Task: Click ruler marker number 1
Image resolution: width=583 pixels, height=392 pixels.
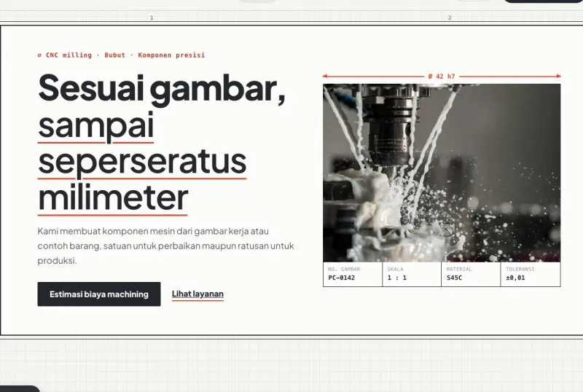Action: click(152, 17)
